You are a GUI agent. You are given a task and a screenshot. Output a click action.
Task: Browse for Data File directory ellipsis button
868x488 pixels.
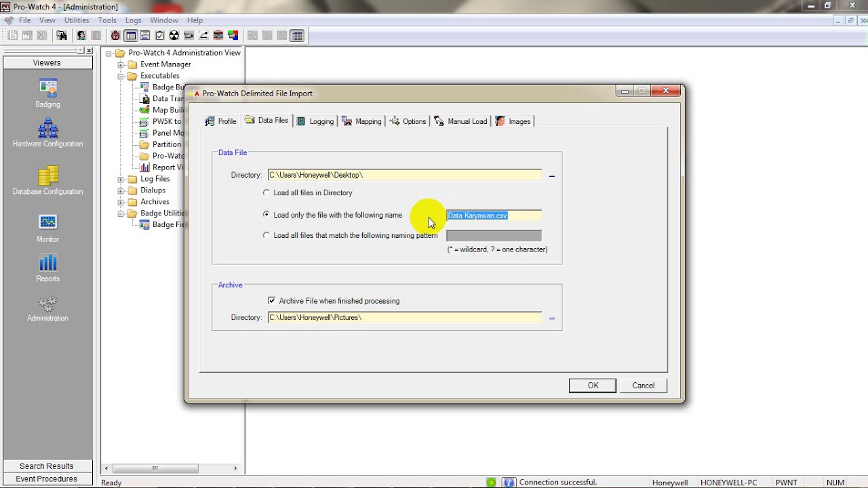click(x=551, y=175)
